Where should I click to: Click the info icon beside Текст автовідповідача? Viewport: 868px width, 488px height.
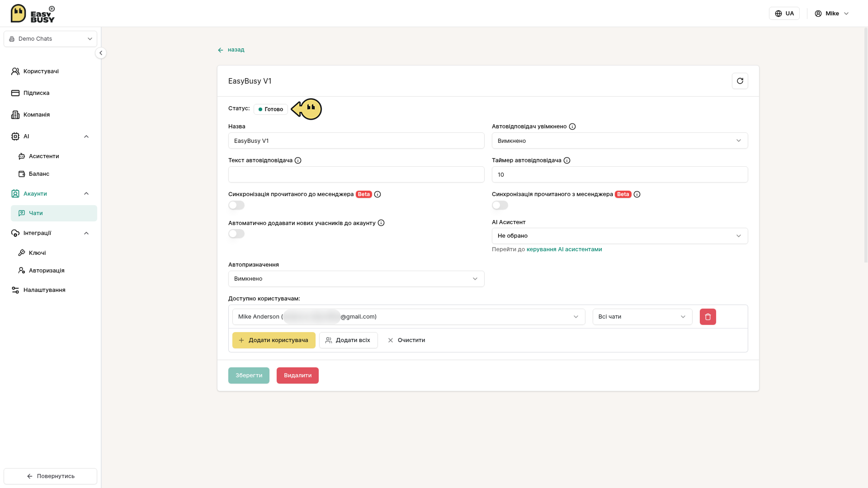pyautogui.click(x=298, y=160)
